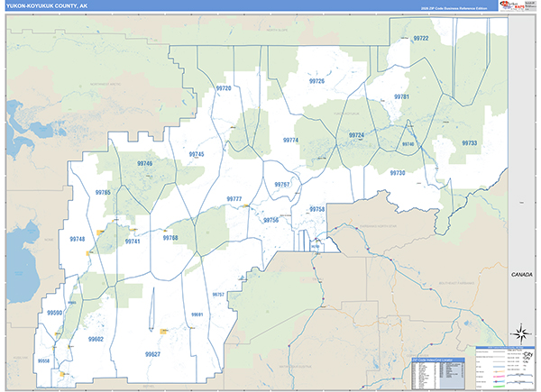Select ZIP code 99590 label
The width and height of the screenshot is (541, 392).
[x=54, y=313]
